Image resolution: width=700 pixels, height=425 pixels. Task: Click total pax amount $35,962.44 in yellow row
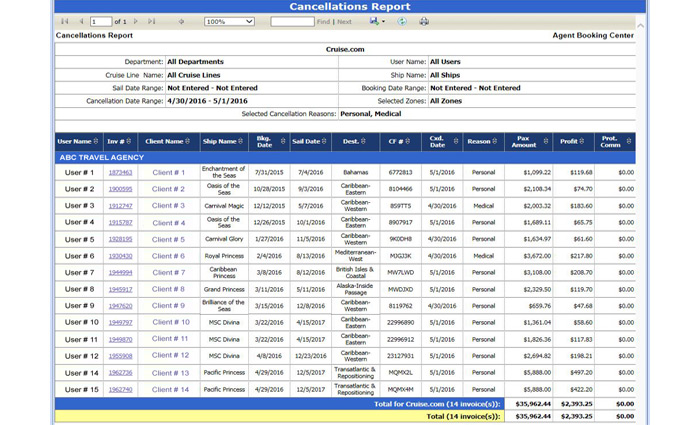click(x=533, y=416)
